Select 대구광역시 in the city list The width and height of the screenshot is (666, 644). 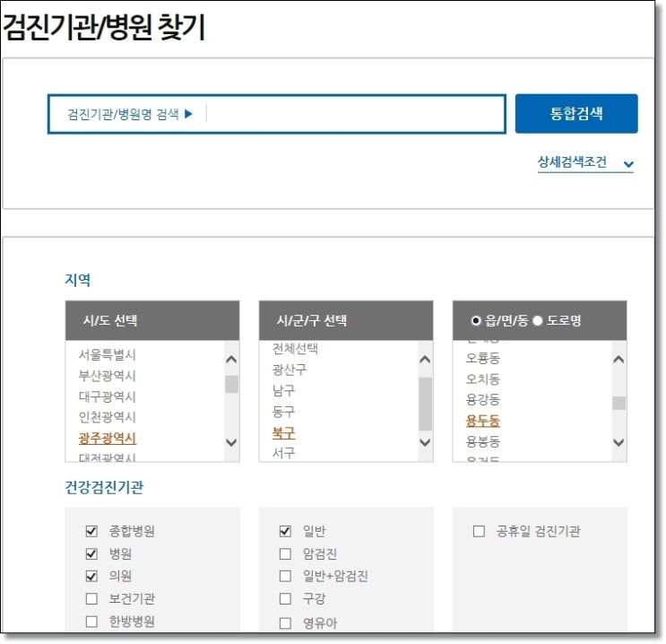(107, 396)
